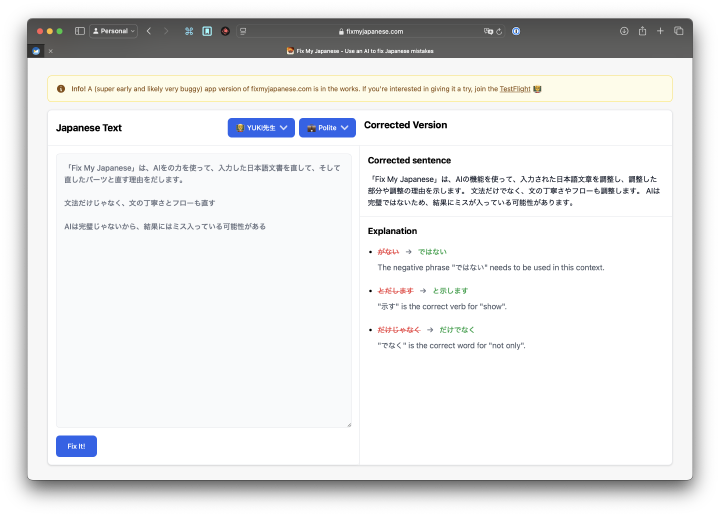Click inside the Japanese text area
Viewport: 720px width, 516px height.
(x=204, y=291)
